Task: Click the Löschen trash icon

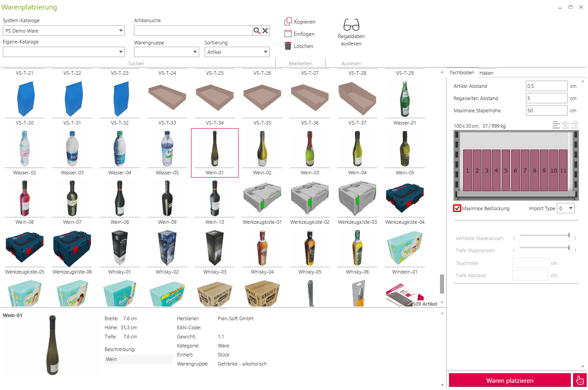Action: pos(288,46)
